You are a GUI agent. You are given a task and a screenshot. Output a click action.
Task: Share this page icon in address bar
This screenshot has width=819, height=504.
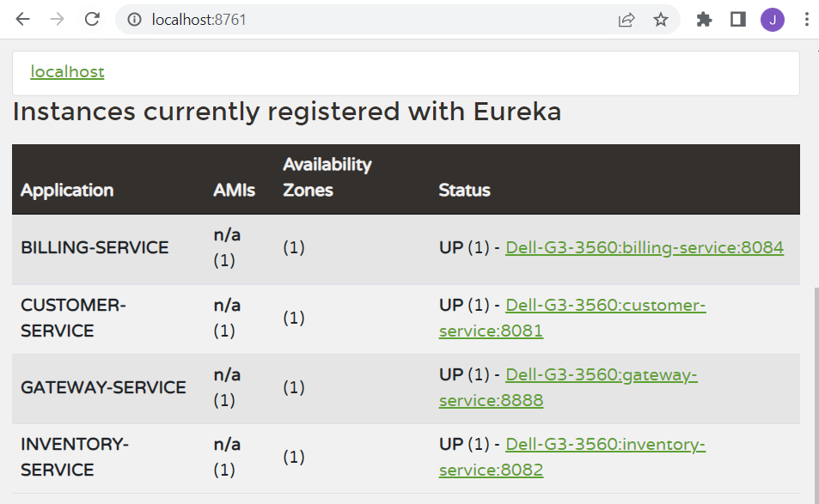click(626, 20)
